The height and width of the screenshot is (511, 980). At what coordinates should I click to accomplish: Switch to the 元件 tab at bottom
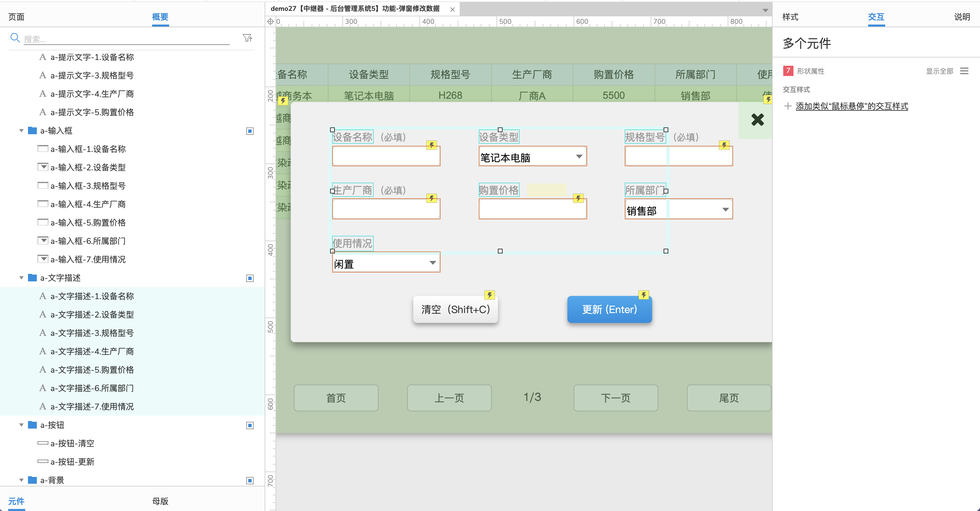click(16, 501)
